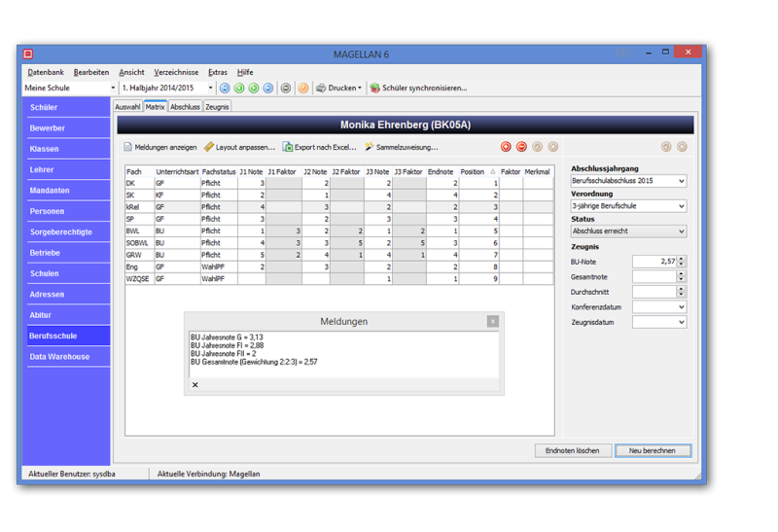778x532 pixels.
Task: Open Klassen in the sidebar
Action: (x=68, y=149)
